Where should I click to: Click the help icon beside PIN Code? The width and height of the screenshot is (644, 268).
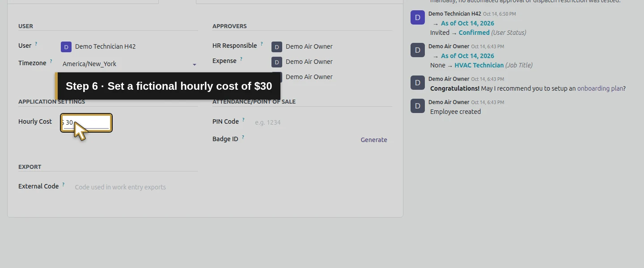(x=243, y=120)
